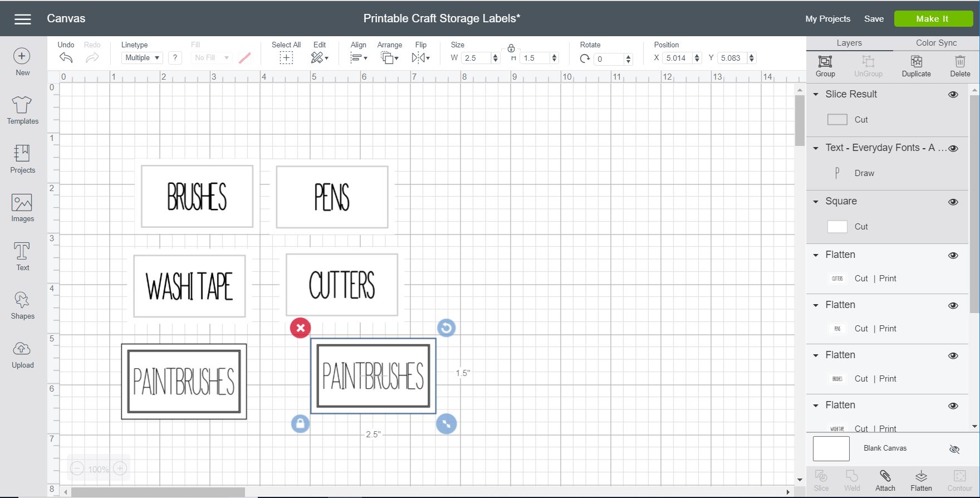Hide the Square layer
This screenshot has width=980, height=498.
click(x=953, y=202)
